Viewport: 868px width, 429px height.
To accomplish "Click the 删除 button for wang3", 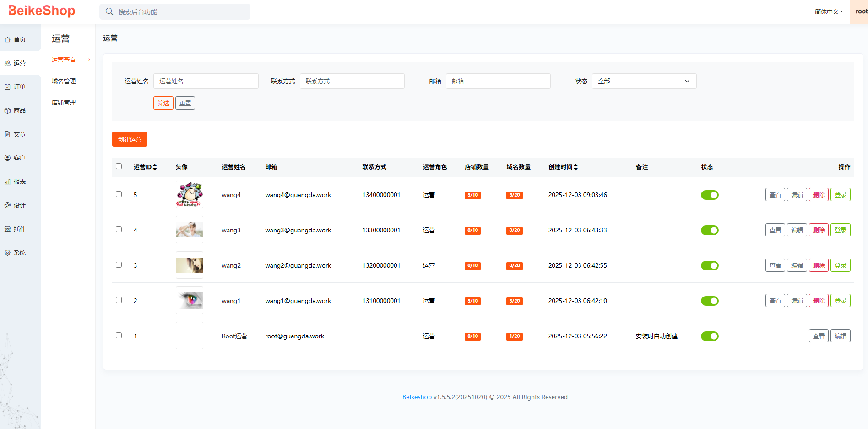I will pyautogui.click(x=818, y=230).
